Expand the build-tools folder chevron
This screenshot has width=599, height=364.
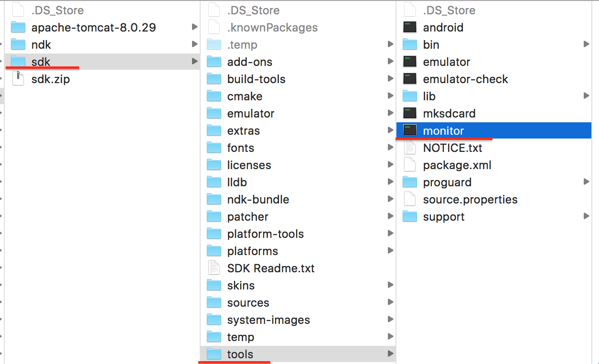tap(391, 79)
